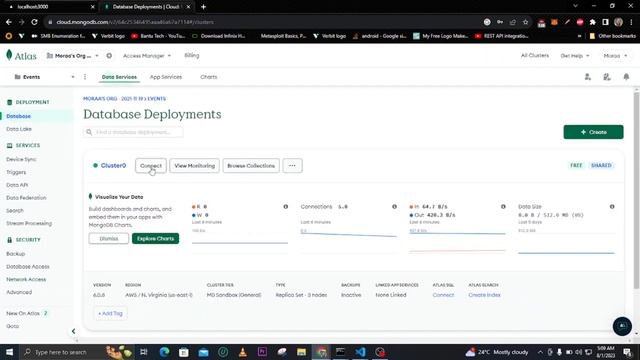Go back in browser history
The height and width of the screenshot is (360, 640).
9,22
